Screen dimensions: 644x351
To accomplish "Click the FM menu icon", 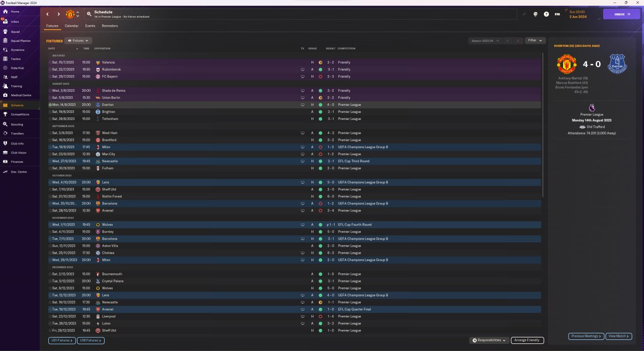I will (x=557, y=14).
